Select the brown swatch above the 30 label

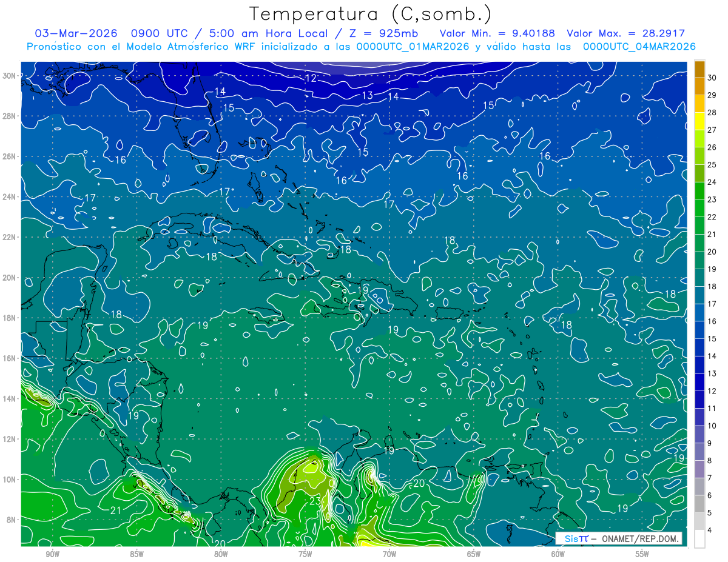[699, 69]
